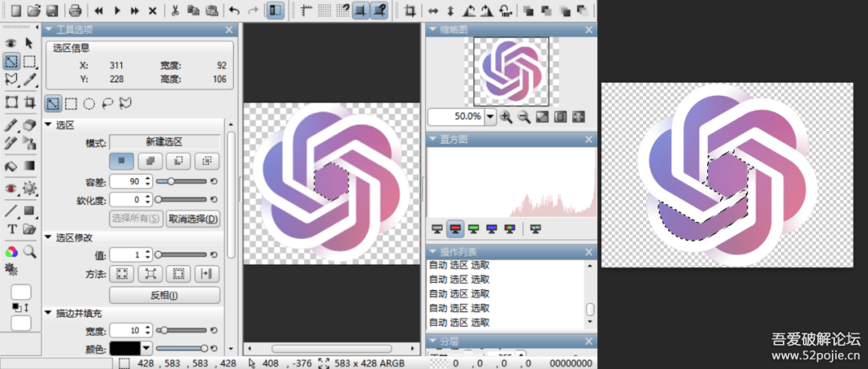Open a file with the folder icon

click(x=34, y=10)
